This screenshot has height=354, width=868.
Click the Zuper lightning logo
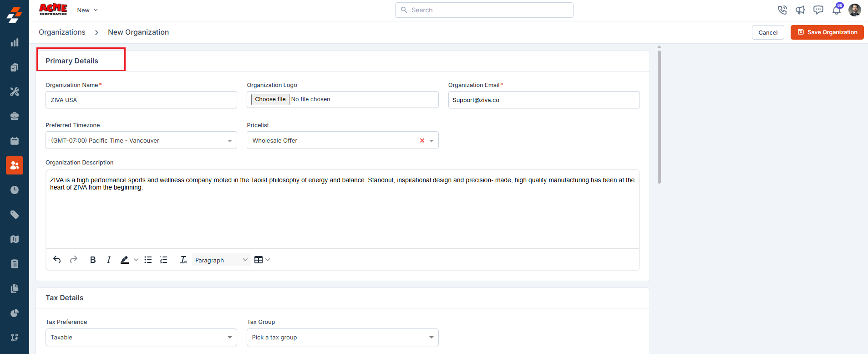(15, 15)
